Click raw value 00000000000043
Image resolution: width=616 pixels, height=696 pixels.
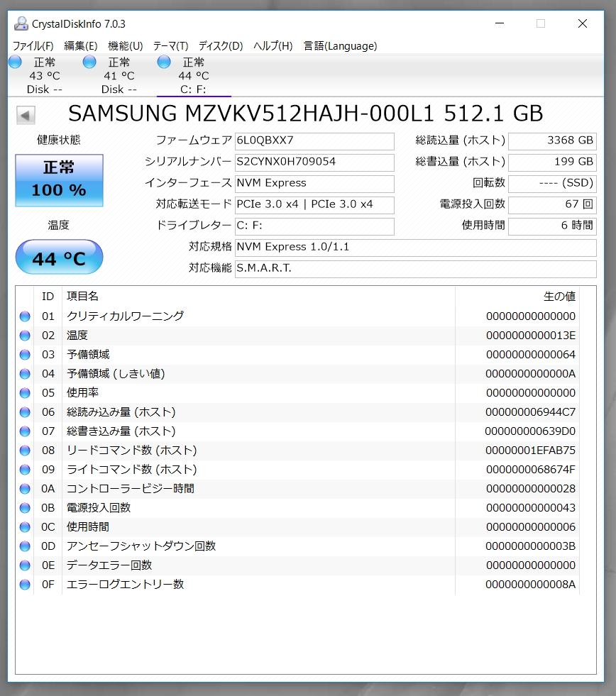coord(531,508)
